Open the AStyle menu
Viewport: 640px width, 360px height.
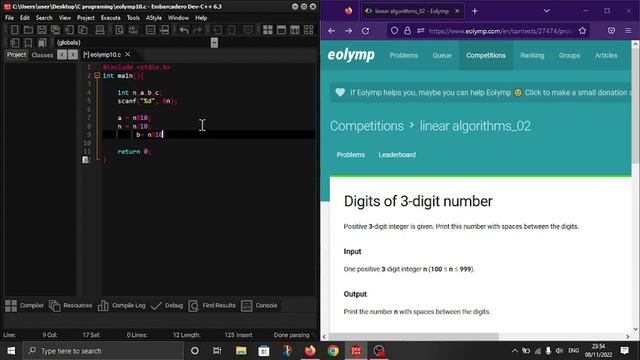click(154, 18)
